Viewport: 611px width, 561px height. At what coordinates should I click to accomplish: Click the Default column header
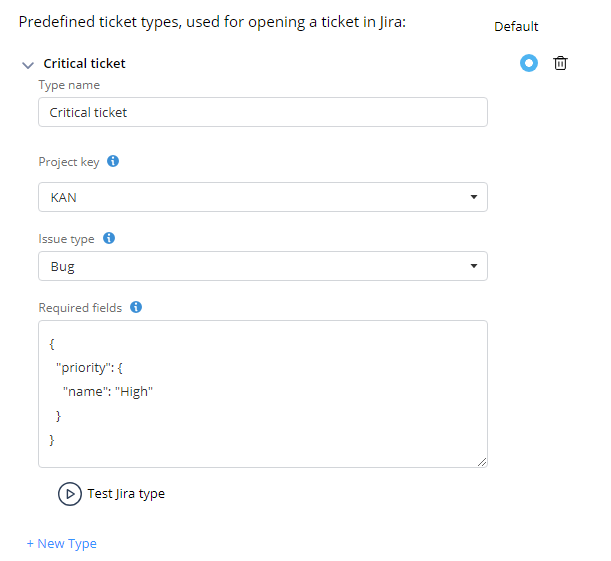pos(516,26)
